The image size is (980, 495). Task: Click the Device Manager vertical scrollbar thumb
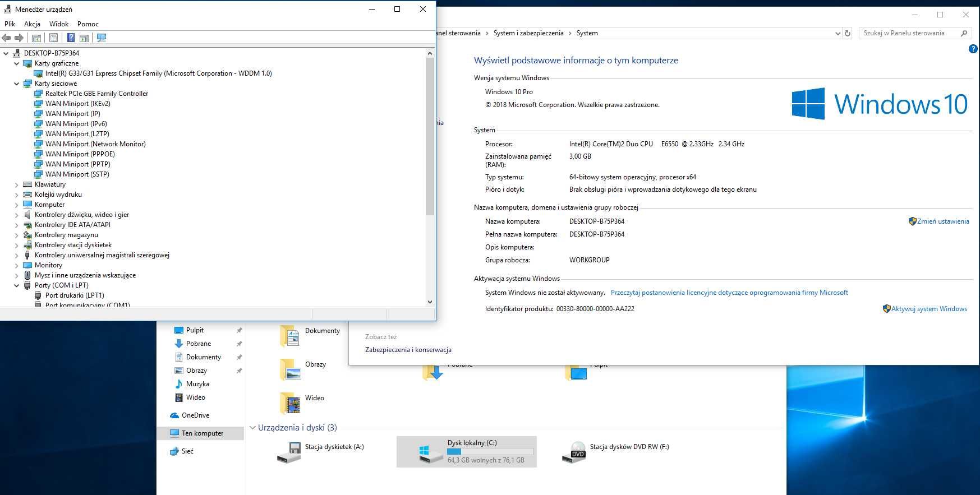point(430,137)
